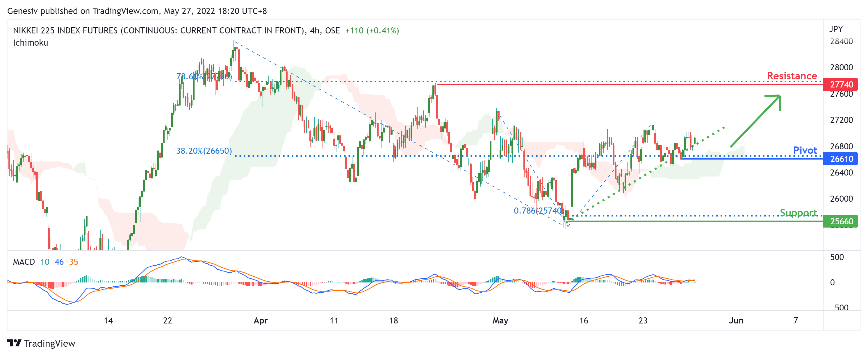Click the MACD parameter value 46
The width and height of the screenshot is (868, 356).
click(59, 262)
